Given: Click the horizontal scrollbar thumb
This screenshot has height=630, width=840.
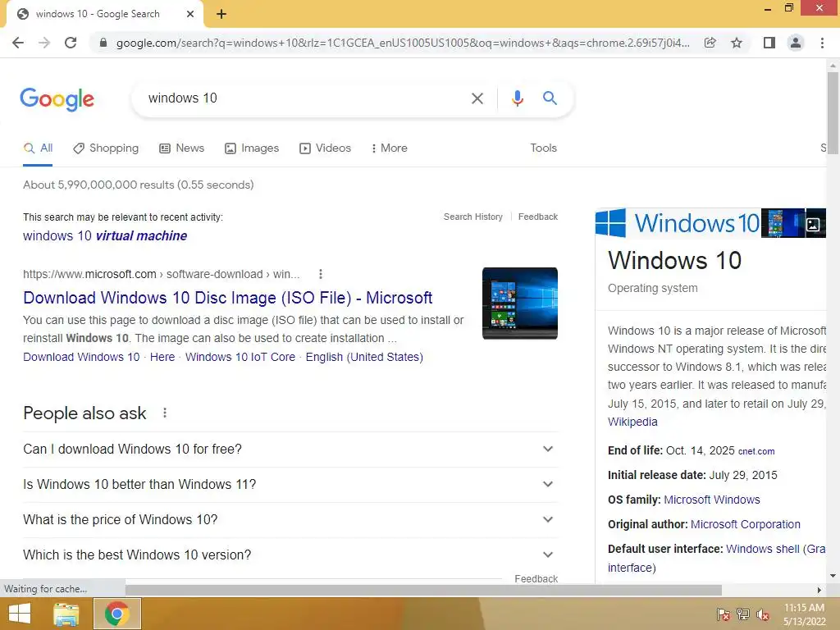Looking at the screenshot, I should [x=423, y=590].
